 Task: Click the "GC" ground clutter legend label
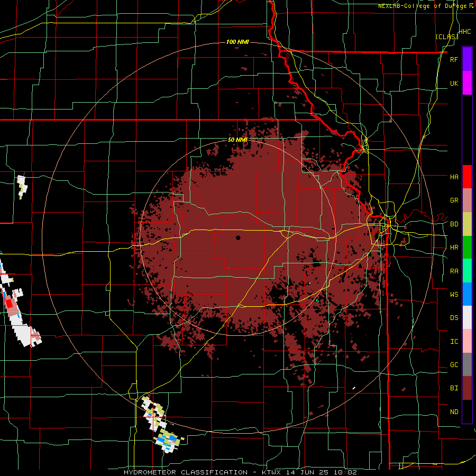pos(454,365)
